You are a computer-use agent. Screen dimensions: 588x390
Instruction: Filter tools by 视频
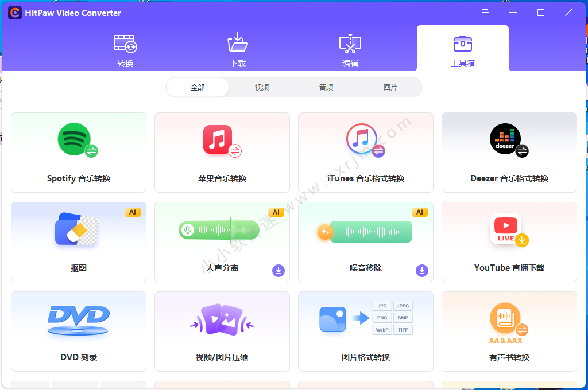[262, 87]
